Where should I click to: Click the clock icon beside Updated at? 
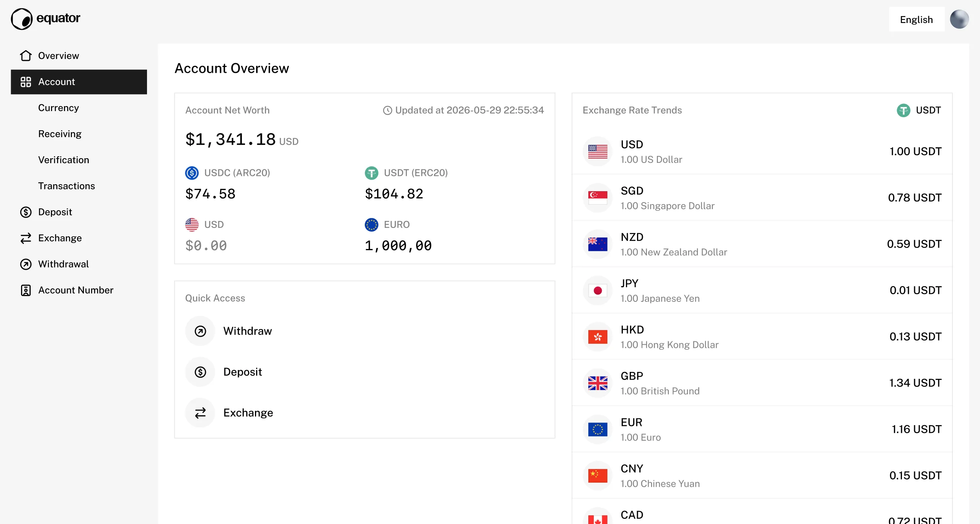[387, 110]
